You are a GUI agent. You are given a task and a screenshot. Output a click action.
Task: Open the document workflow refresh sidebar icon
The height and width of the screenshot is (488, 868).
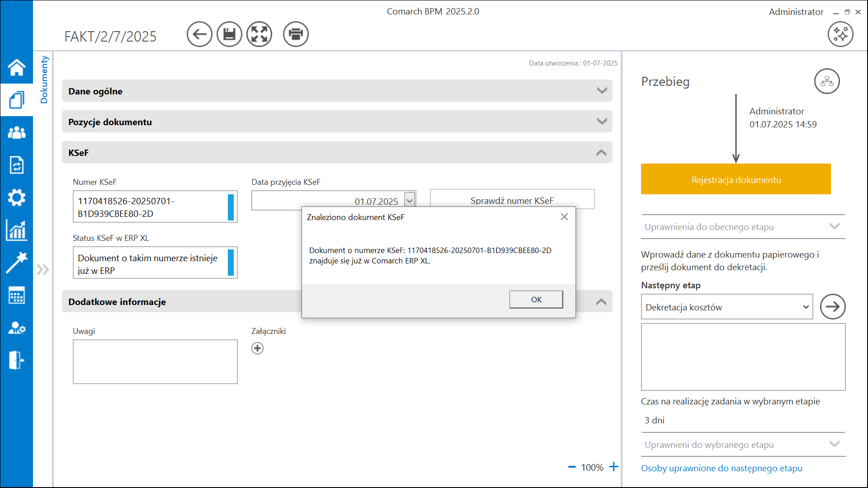[17, 165]
